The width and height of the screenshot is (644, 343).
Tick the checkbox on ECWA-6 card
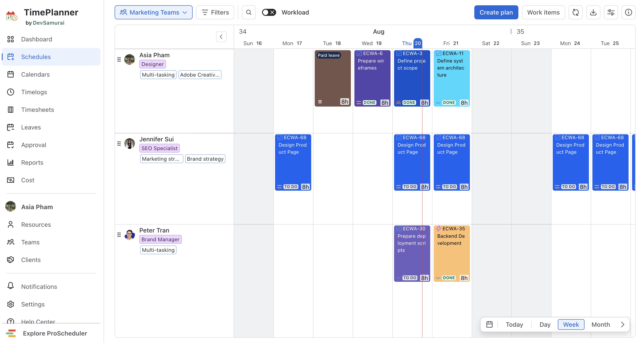(x=359, y=53)
